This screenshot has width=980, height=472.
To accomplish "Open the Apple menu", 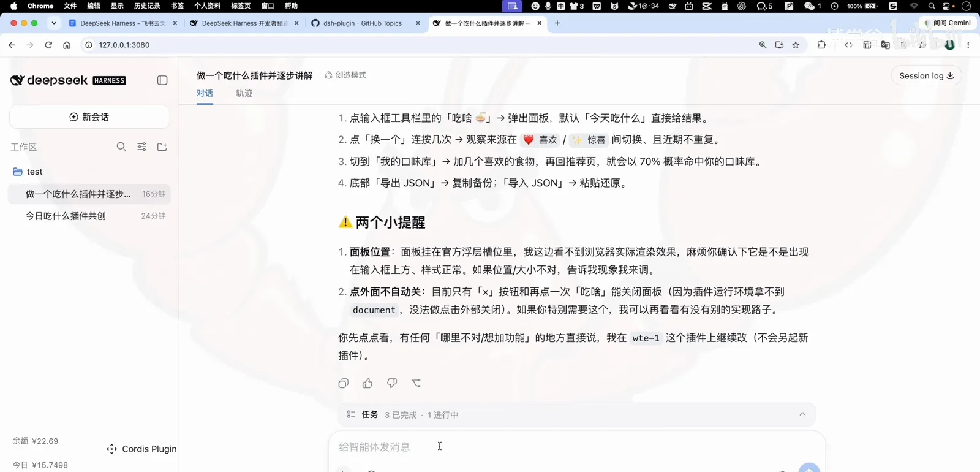I will [x=13, y=6].
